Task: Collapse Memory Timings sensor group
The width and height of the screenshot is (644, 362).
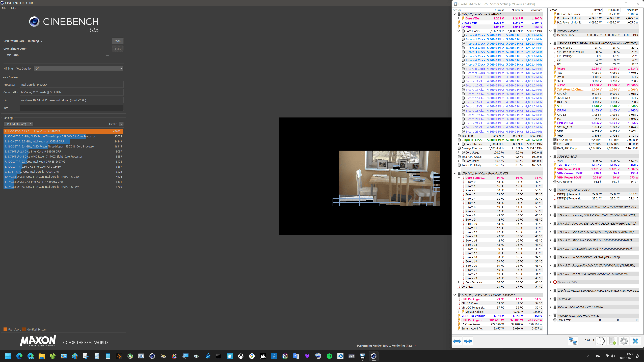Action: click(550, 31)
